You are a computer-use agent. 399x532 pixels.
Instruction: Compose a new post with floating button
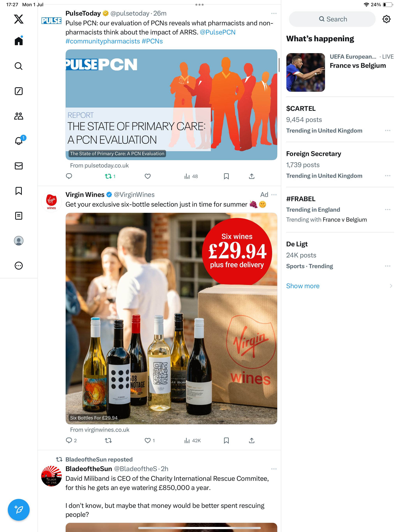pyautogui.click(x=19, y=510)
